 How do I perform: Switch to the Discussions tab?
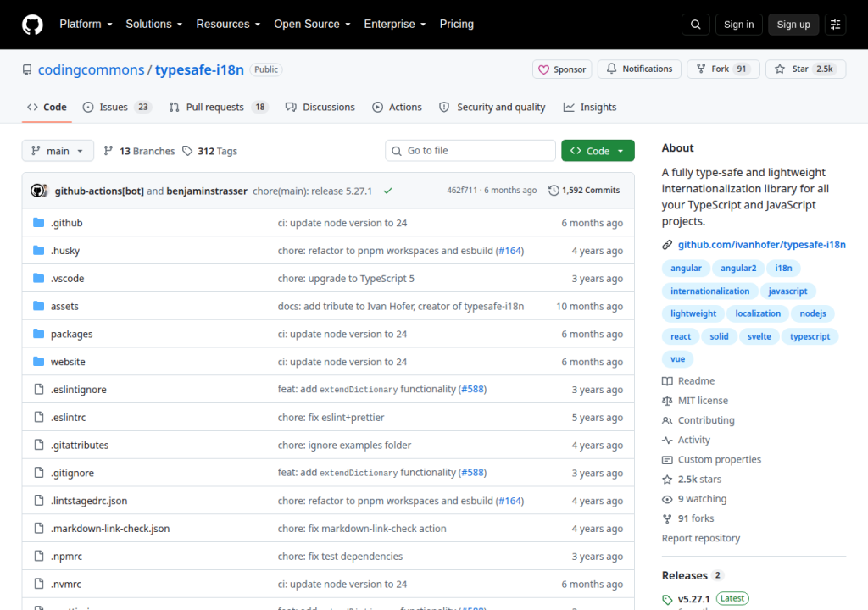[x=320, y=108]
